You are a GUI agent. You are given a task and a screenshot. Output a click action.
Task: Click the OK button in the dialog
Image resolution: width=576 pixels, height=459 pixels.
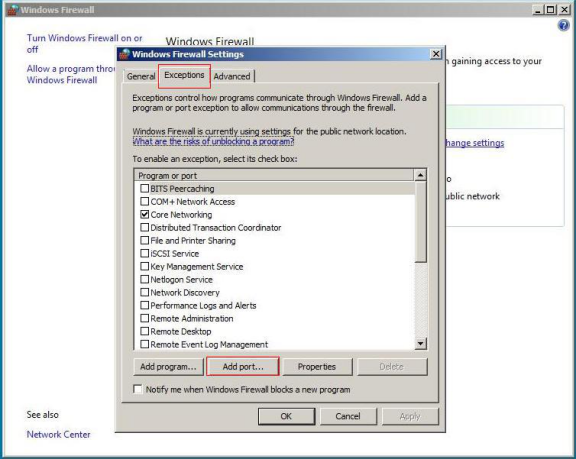286,416
